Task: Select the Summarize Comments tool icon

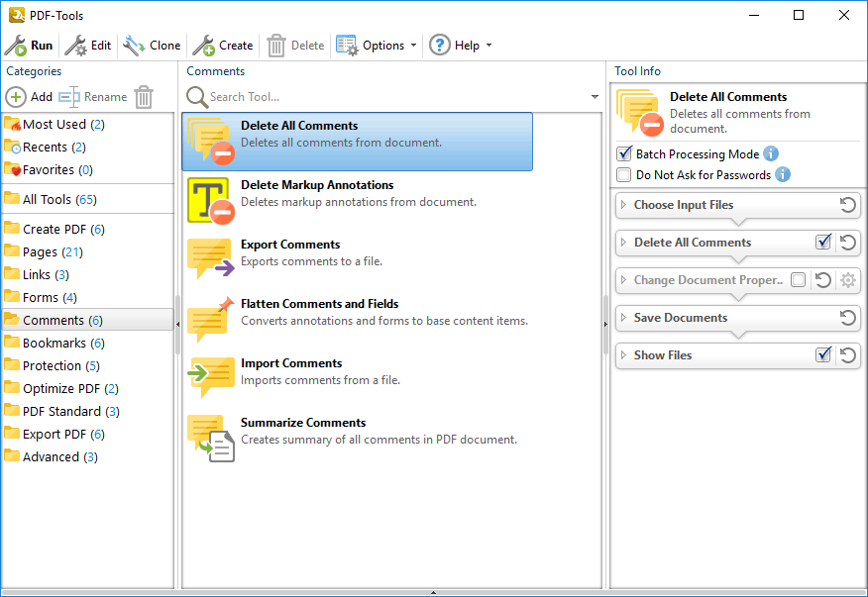Action: (211, 438)
